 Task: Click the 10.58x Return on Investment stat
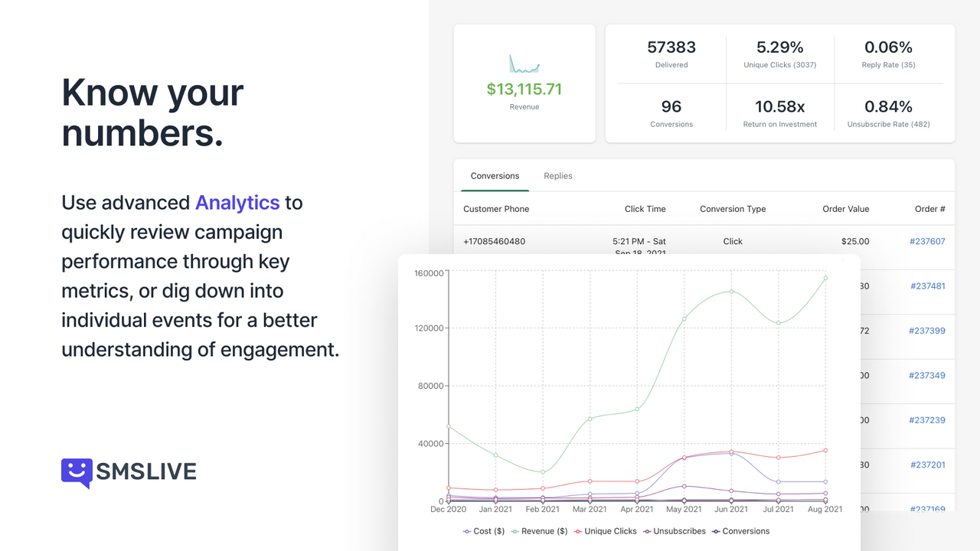click(780, 113)
